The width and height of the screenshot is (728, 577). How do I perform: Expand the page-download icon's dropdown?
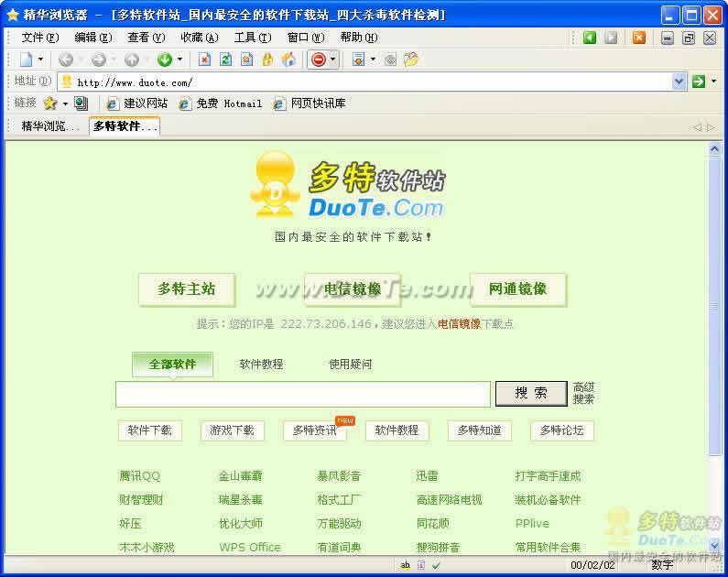pyautogui.click(x=373, y=60)
